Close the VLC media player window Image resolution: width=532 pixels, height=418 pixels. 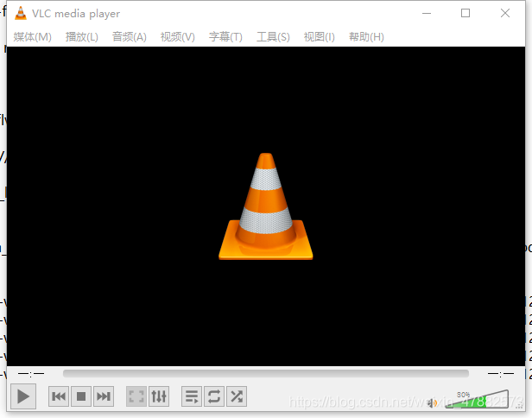(505, 13)
